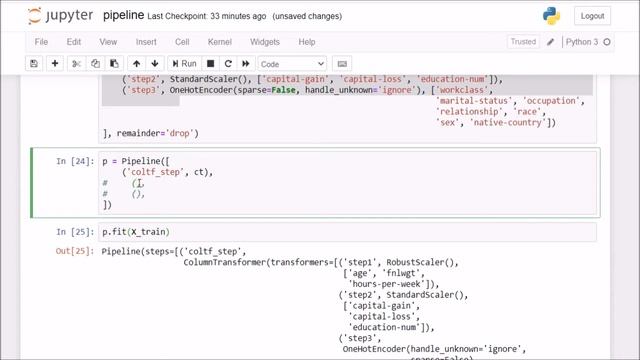Click the Out[25] output prompt
The width and height of the screenshot is (640, 360).
click(75, 251)
